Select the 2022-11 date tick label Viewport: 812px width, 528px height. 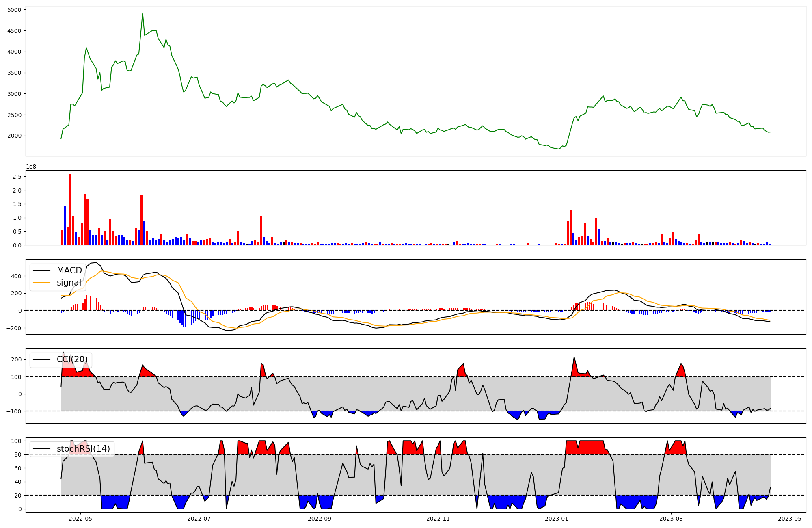438,519
